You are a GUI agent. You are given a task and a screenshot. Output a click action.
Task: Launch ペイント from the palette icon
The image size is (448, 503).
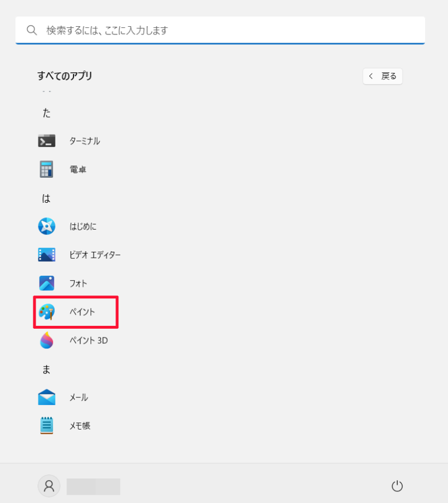point(47,312)
